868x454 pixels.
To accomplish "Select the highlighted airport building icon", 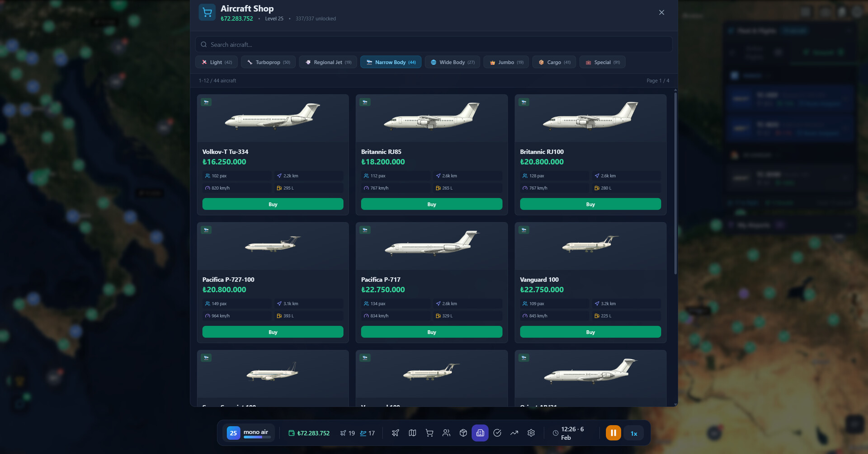I will pos(480,433).
